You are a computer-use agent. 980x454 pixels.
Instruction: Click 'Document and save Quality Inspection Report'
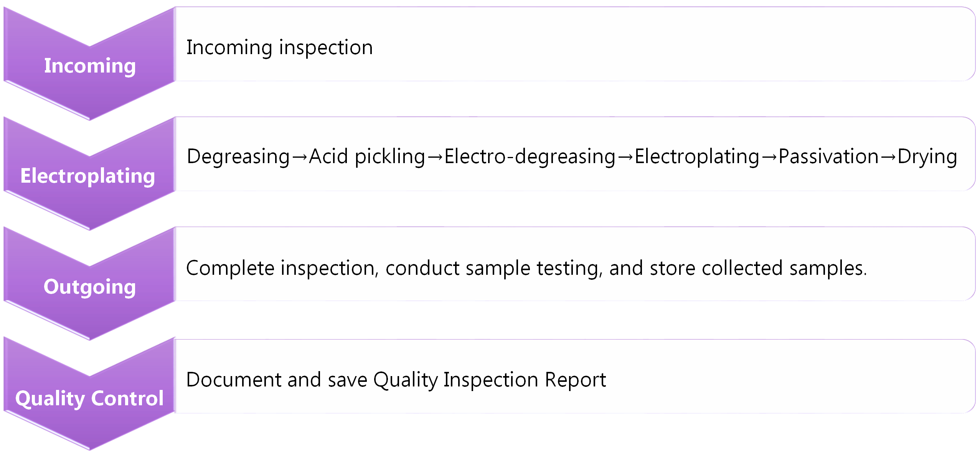396,380
